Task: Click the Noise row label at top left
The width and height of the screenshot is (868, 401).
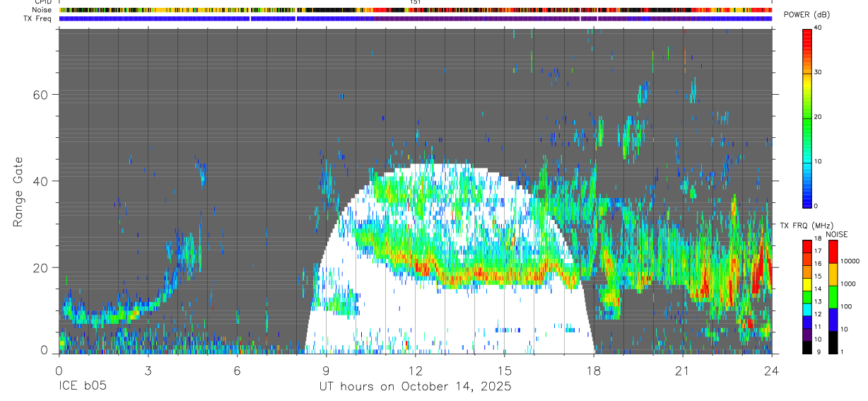Action: point(42,10)
